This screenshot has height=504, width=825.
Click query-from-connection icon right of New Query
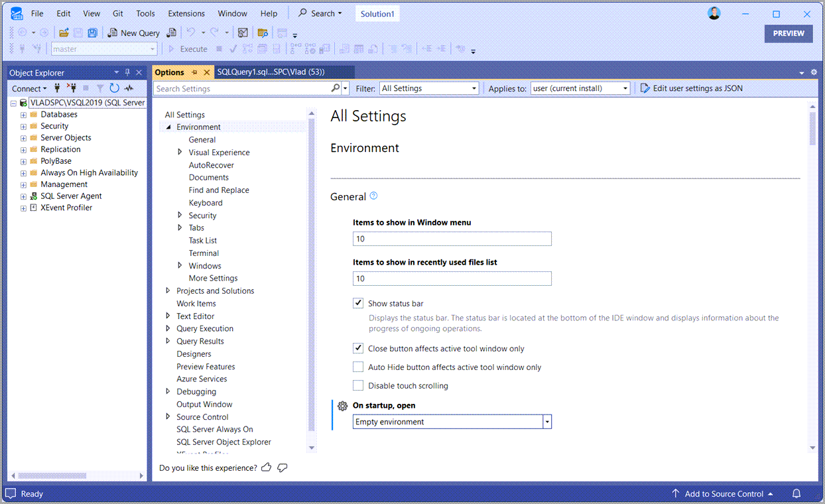pyautogui.click(x=171, y=32)
